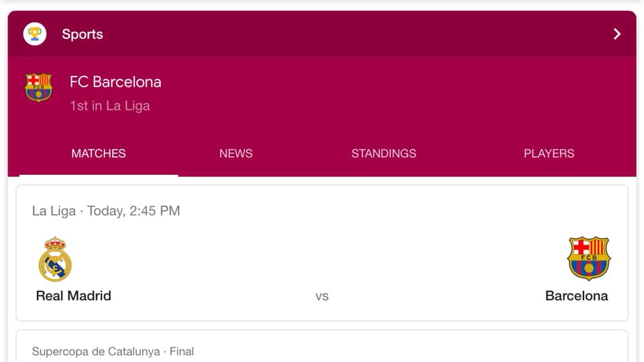Click the La Liga competition name in match card
644x362 pixels.
click(54, 211)
